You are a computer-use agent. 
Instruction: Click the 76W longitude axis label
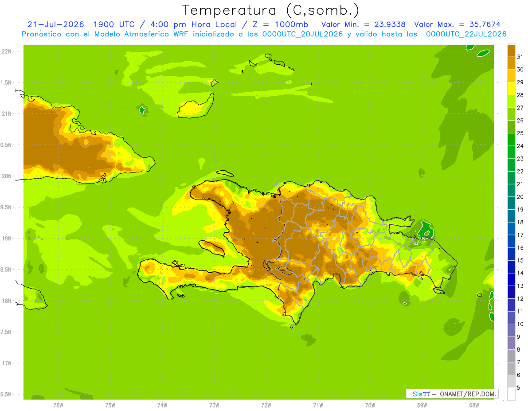click(58, 405)
